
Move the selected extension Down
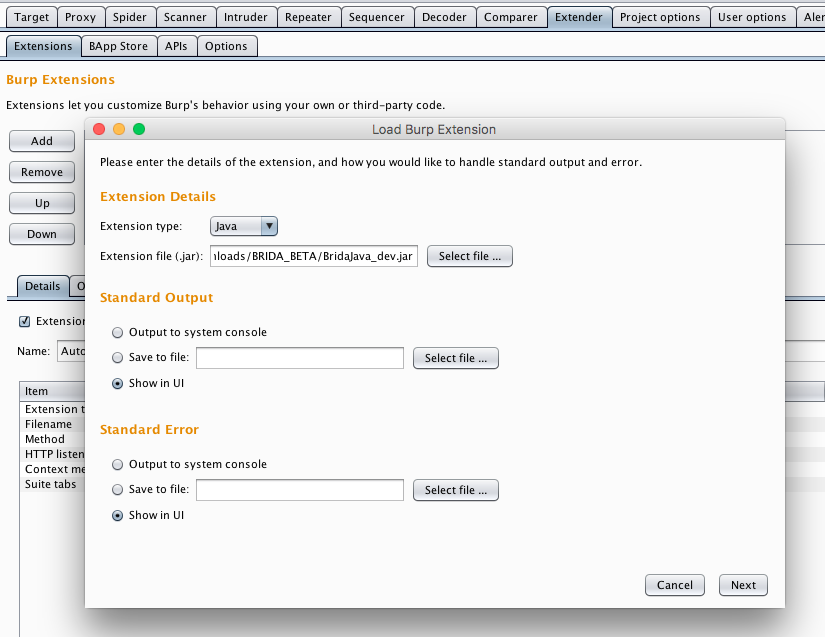41,233
